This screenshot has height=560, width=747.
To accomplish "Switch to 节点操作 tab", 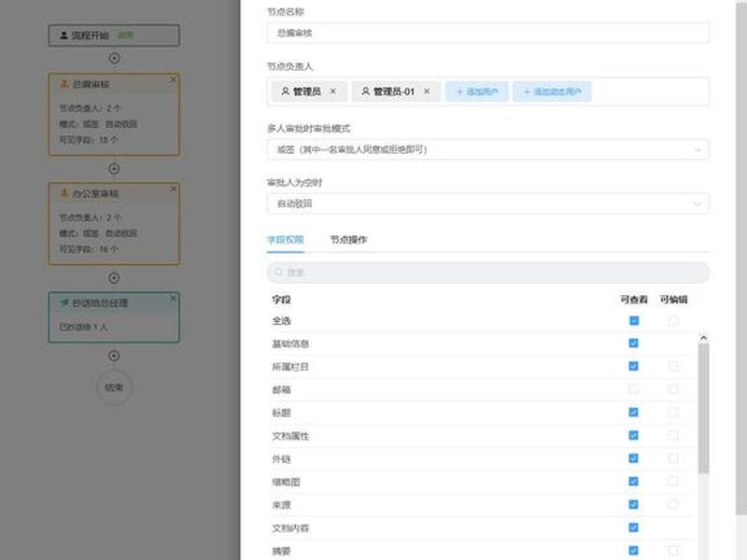I will [x=348, y=240].
